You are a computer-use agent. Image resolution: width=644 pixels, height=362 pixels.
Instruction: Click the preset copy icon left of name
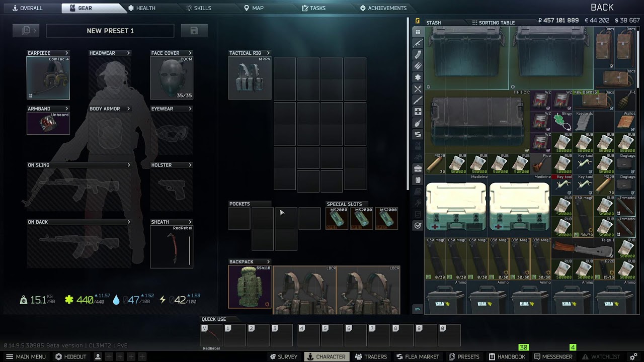tap(26, 31)
